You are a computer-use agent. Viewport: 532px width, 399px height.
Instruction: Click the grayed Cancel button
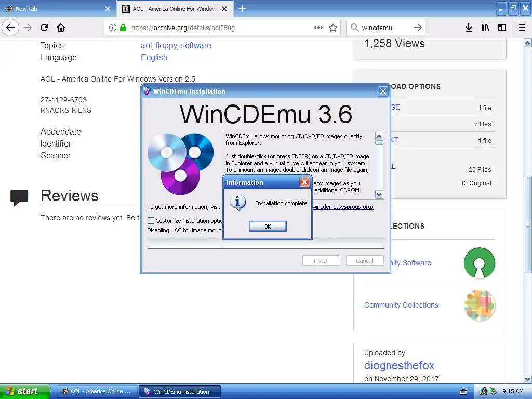pyautogui.click(x=364, y=261)
